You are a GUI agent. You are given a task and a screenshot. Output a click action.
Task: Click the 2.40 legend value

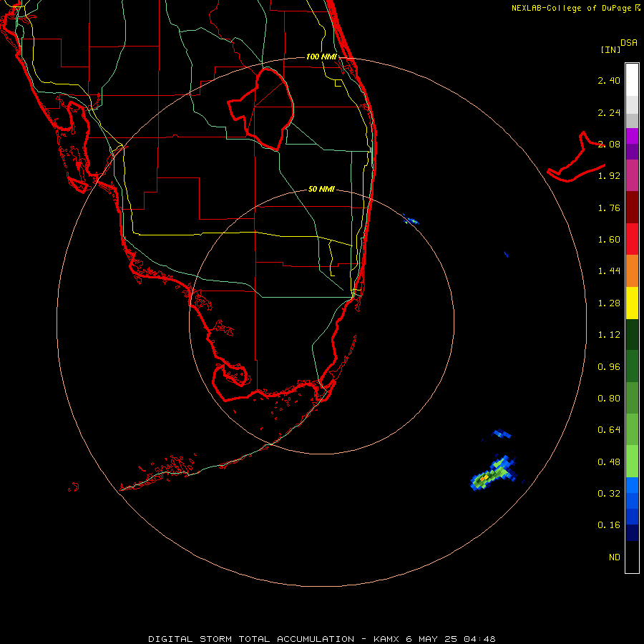pyautogui.click(x=609, y=80)
